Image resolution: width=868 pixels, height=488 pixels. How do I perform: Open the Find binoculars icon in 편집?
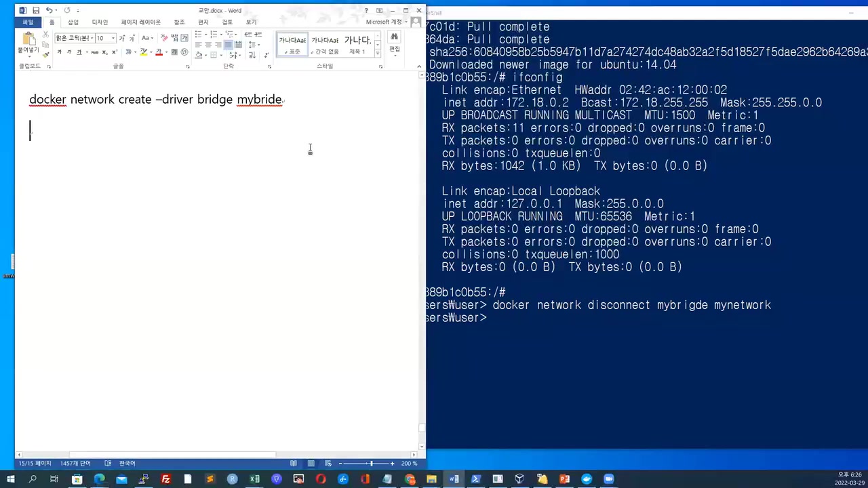[394, 38]
